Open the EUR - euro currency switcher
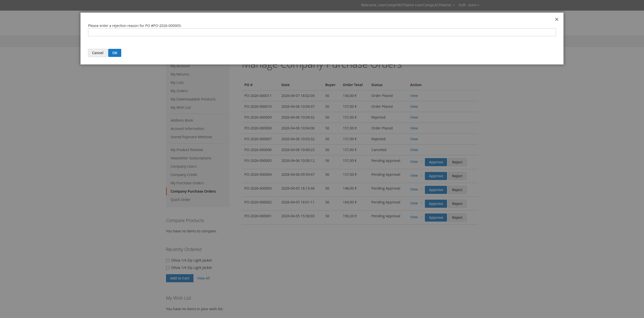Image resolution: width=644 pixels, height=318 pixels. pos(469,5)
